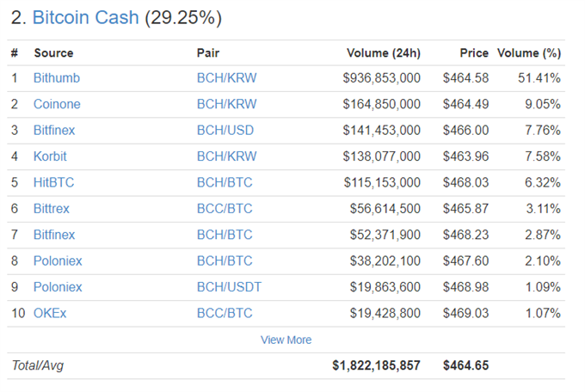Viewport: 585px width, 392px height.
Task: Open Bitfinex source in row 3
Action: click(x=54, y=130)
